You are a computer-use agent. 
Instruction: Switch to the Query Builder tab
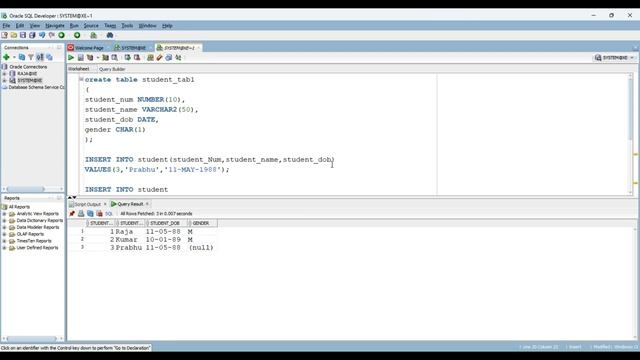click(x=112, y=69)
